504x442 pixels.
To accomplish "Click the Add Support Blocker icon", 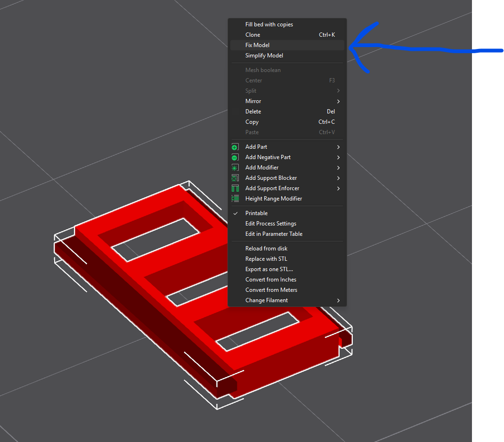I will [235, 178].
